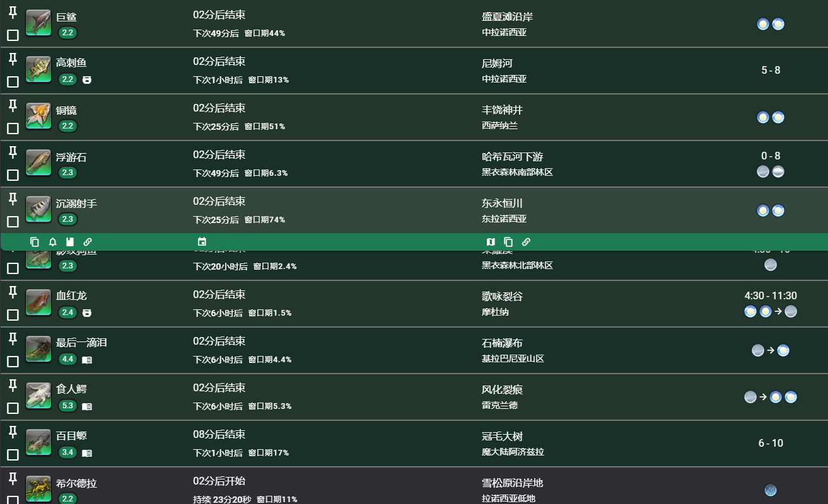Click the 冠毛大树 fishing spot name
Image resolution: width=828 pixels, height=504 pixels.
coord(502,436)
